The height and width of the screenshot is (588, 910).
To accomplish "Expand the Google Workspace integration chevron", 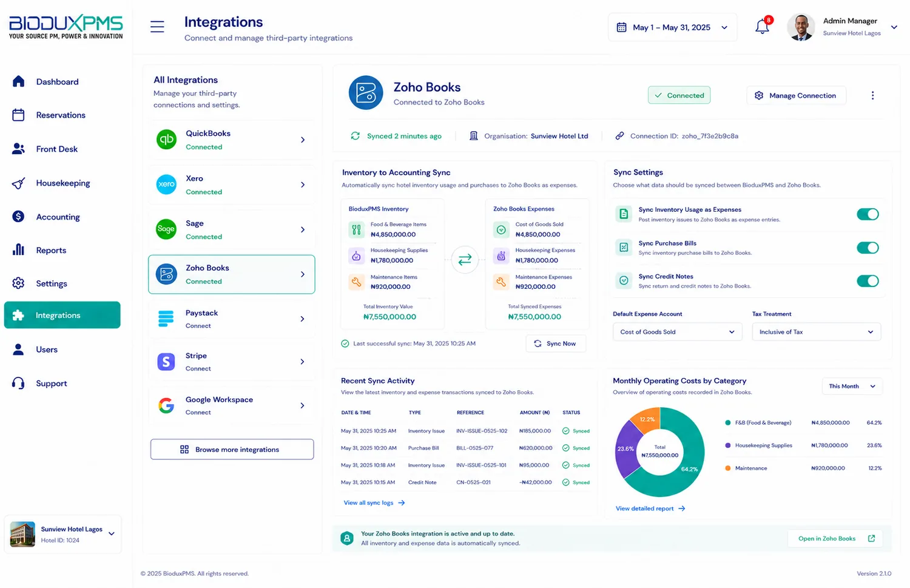I will coord(303,405).
